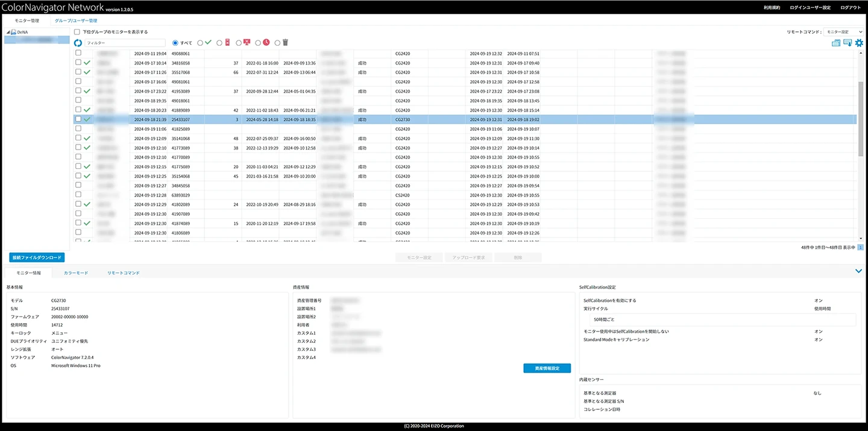This screenshot has width=868, height=431.
Task: Click the green check in row 41889089
Action: click(87, 110)
